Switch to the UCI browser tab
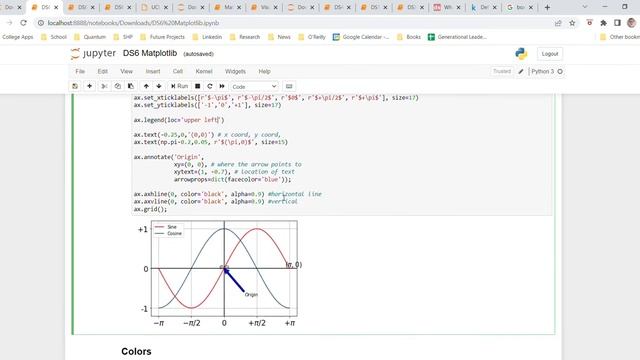This screenshot has height=360, width=640. [155, 7]
